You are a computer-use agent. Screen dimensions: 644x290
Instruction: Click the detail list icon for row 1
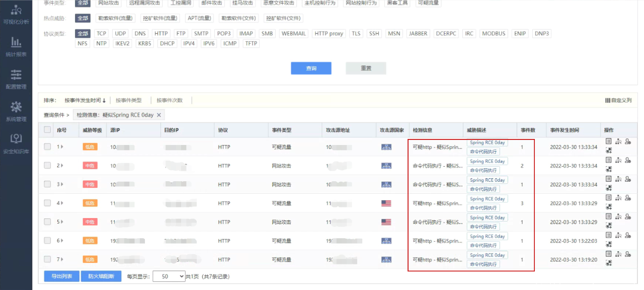pyautogui.click(x=608, y=141)
